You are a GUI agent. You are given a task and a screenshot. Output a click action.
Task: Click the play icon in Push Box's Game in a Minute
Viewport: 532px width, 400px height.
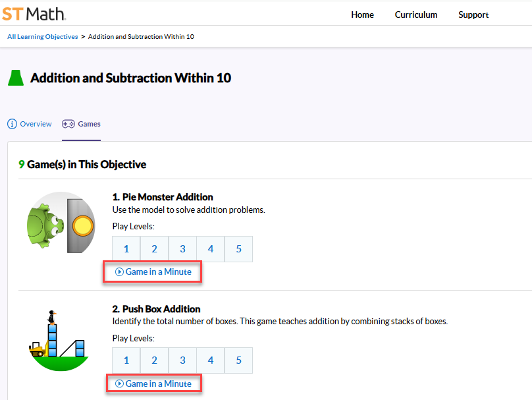121,383
